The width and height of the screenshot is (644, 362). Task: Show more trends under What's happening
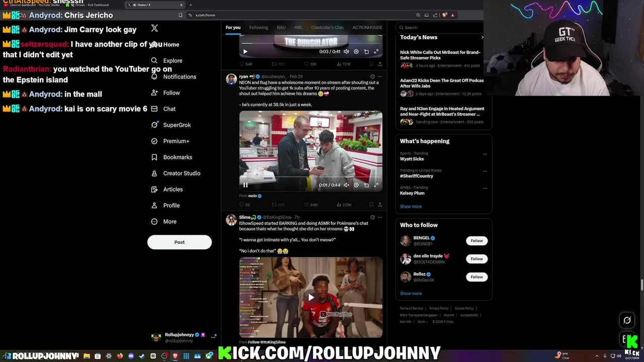click(x=411, y=207)
